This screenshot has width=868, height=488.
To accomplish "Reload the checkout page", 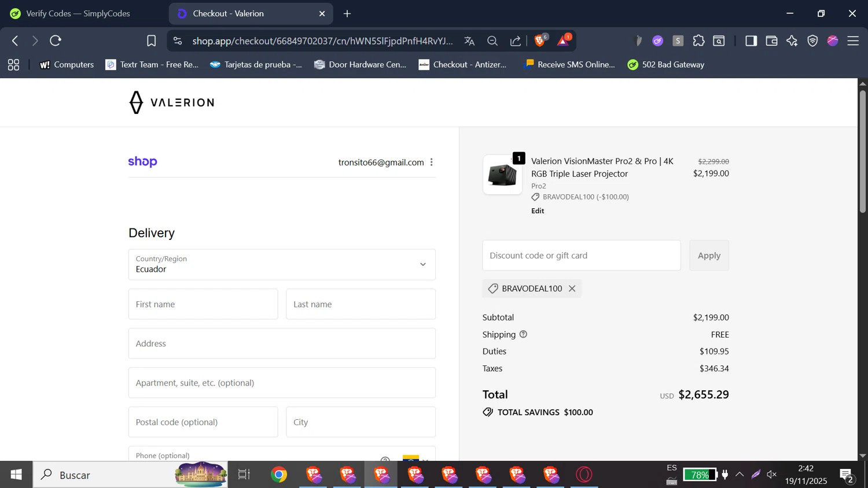I will point(56,40).
